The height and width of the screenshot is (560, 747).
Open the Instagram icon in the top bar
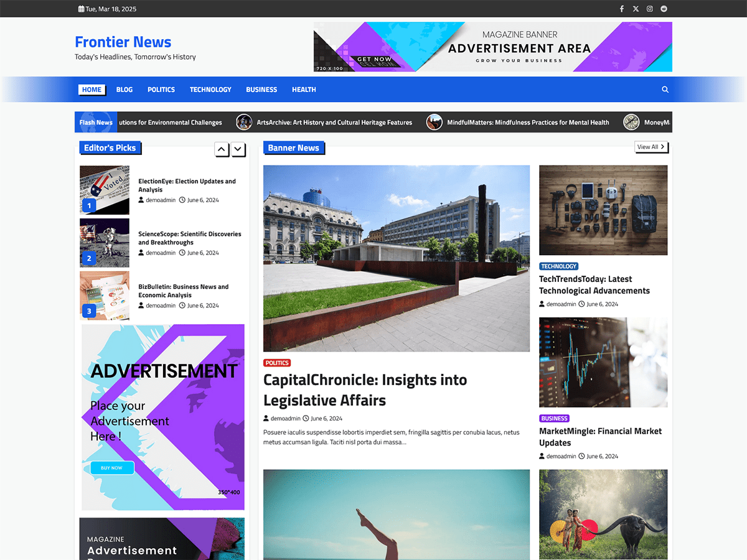click(649, 9)
